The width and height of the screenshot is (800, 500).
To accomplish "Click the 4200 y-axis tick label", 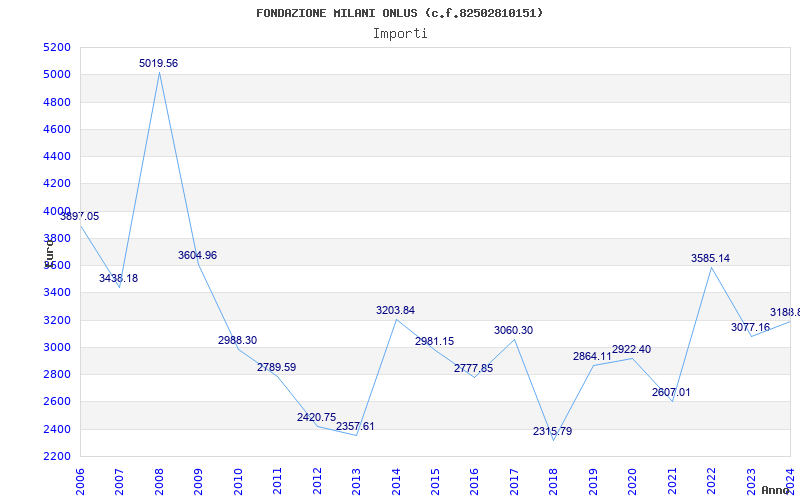I will [x=57, y=184].
